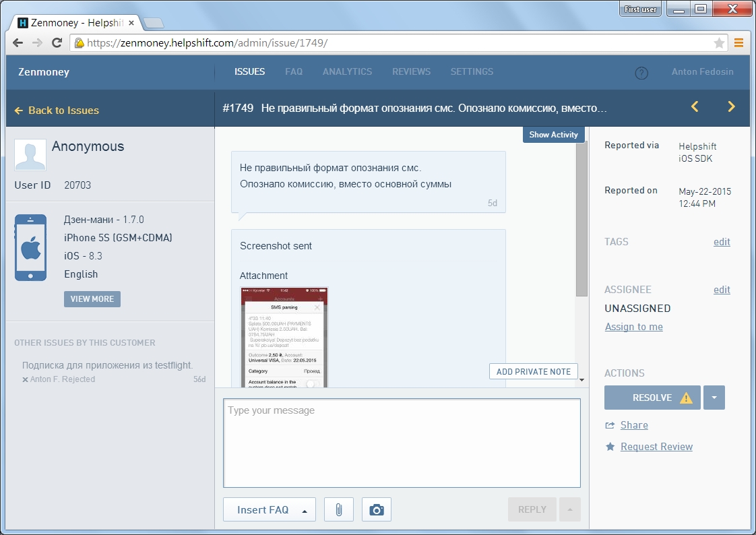Image resolution: width=756 pixels, height=535 pixels.
Task: Click the iPhone 5S (GSM+CDMA) text
Action: [118, 238]
